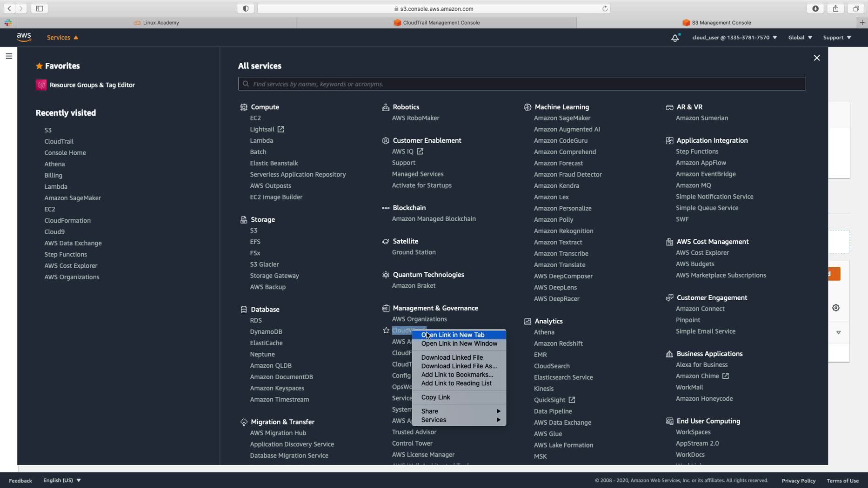Viewport: 868px width, 488px height.
Task: Choose Open Link in New Tab
Action: [459, 335]
